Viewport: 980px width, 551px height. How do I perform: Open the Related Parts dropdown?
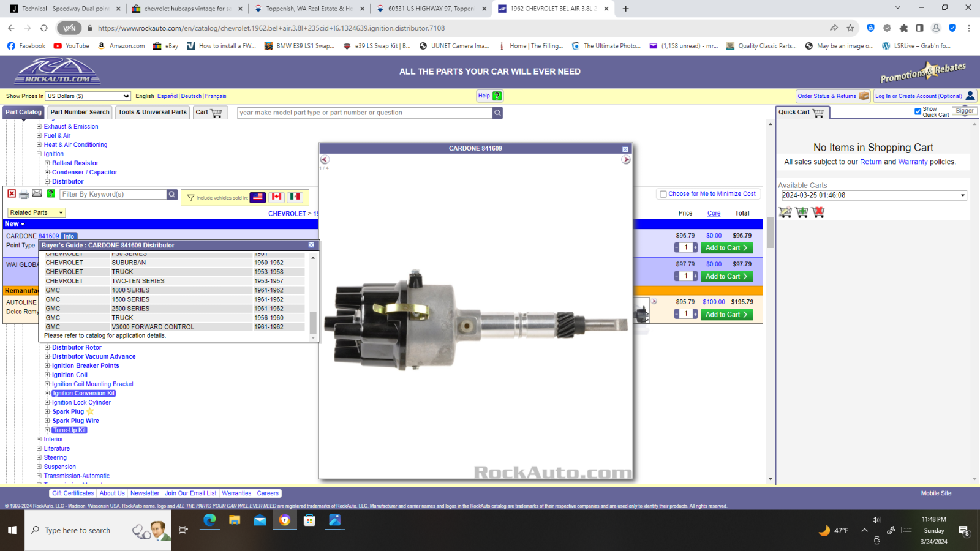[36, 212]
